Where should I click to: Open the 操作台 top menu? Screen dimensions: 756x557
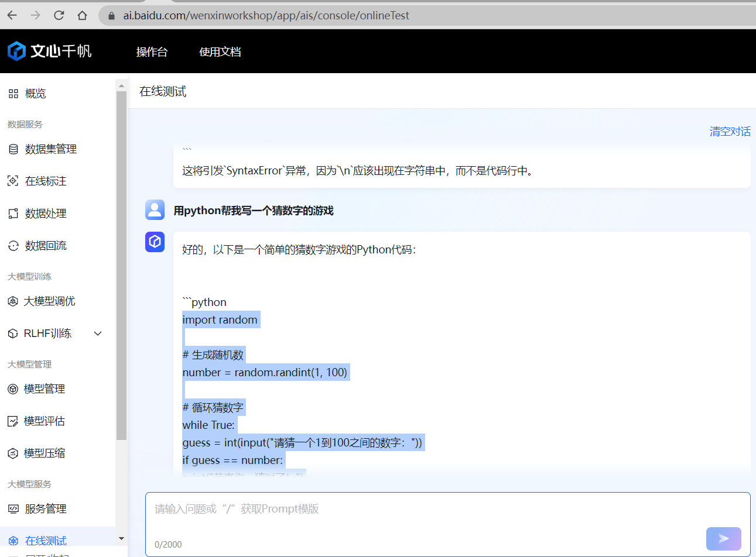(x=152, y=51)
